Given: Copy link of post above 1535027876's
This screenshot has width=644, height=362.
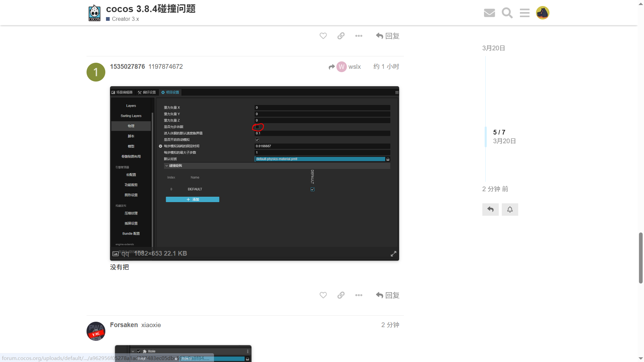Looking at the screenshot, I should point(341,36).
